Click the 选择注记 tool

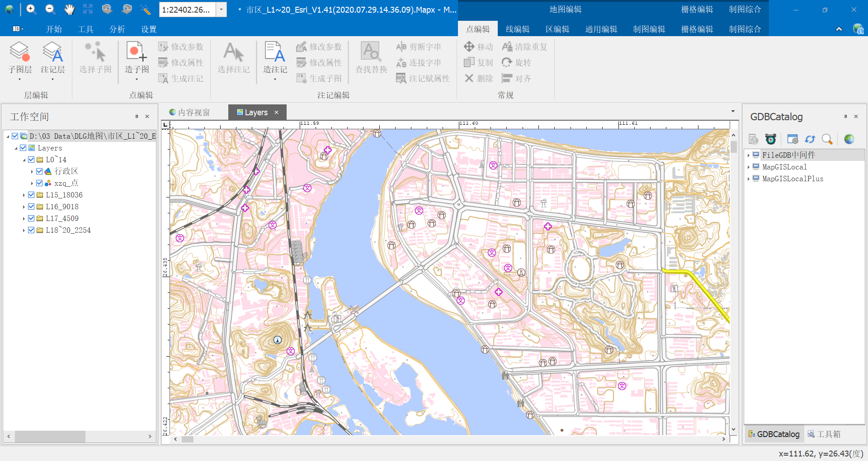tap(233, 58)
